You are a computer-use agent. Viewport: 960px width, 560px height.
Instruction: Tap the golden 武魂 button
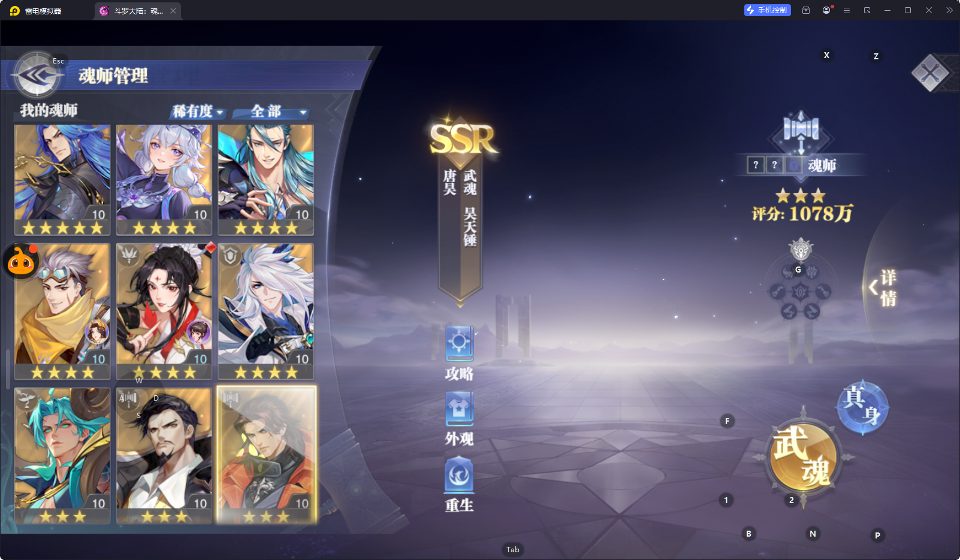[802, 456]
